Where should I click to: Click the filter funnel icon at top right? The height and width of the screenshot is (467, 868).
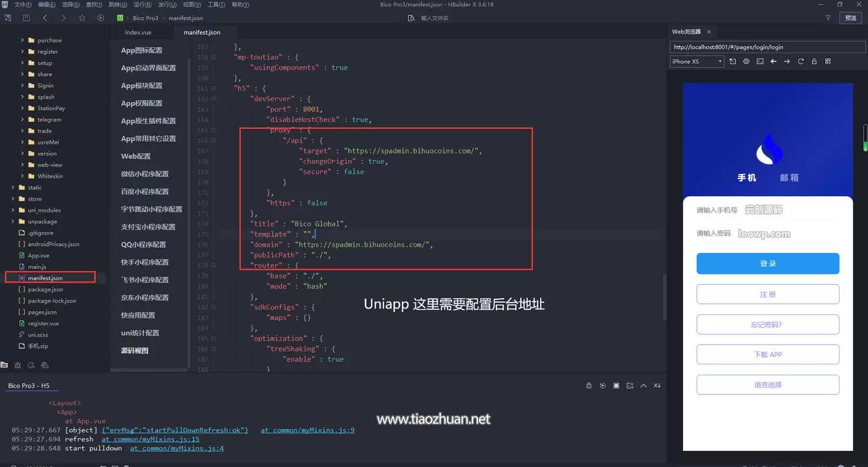828,18
